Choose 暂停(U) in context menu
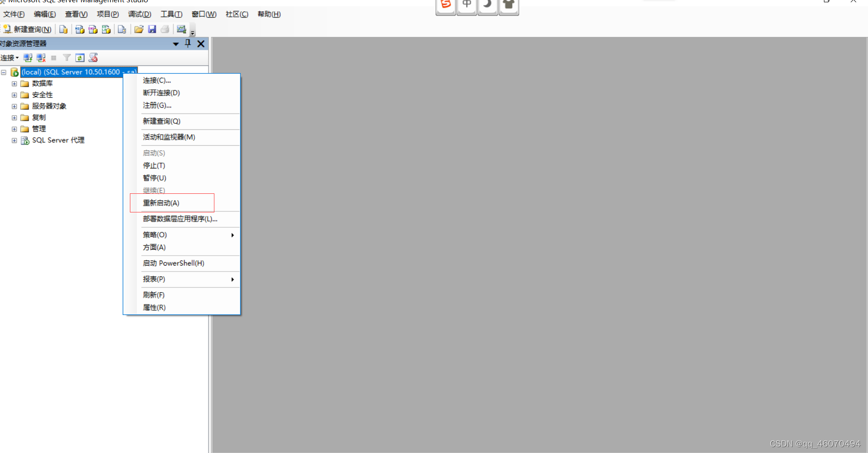Screen dimensions: 868x453 pos(182,178)
